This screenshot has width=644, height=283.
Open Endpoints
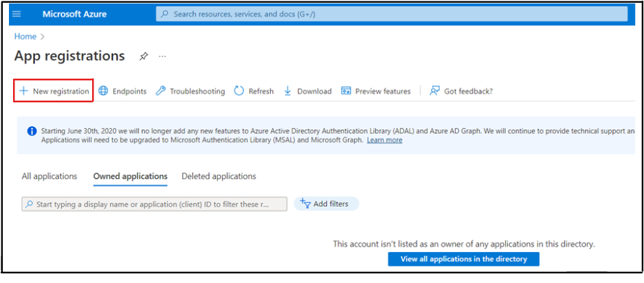click(123, 91)
